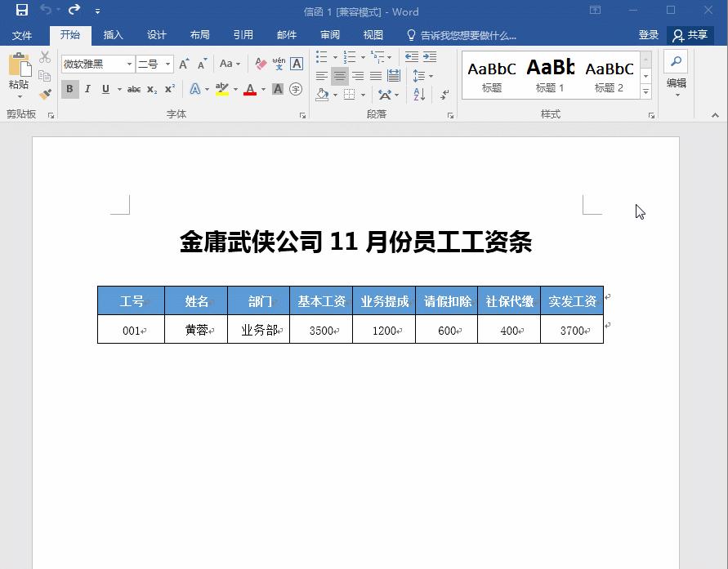This screenshot has height=569, width=728.
Task: Select the center alignment icon
Action: coord(339,76)
